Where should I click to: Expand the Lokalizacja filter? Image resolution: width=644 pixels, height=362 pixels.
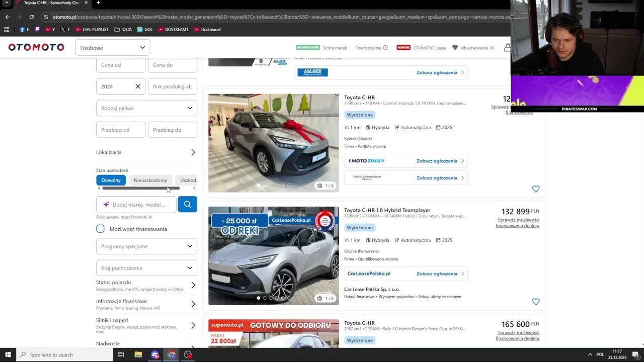tap(146, 152)
